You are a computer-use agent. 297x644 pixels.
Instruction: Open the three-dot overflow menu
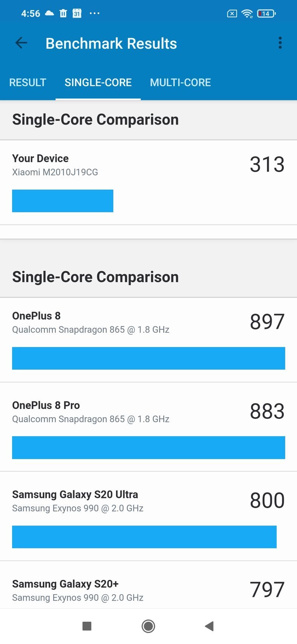coord(280,43)
